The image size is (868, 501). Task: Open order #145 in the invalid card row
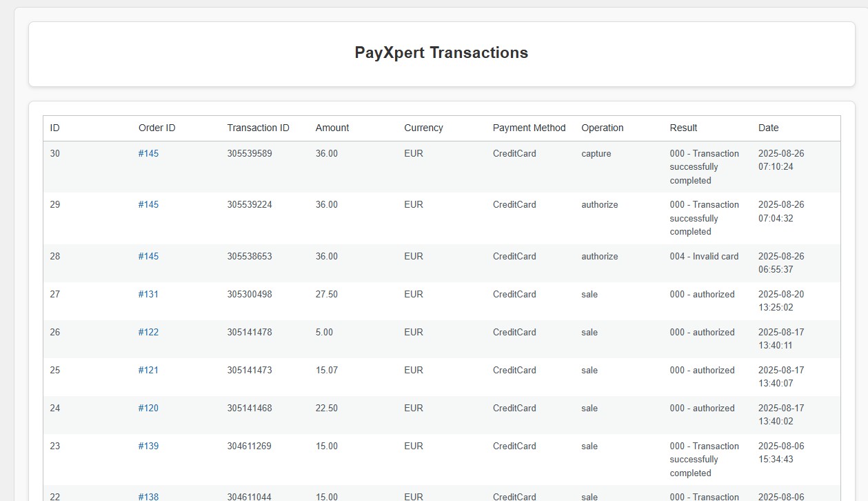tap(148, 256)
